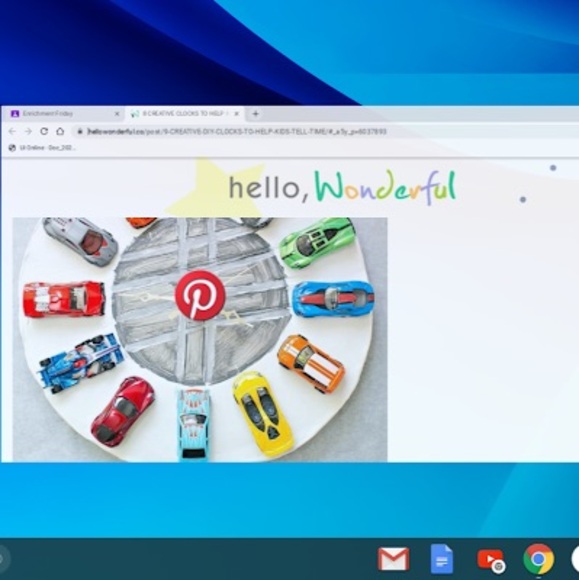Open the toy car clock image

coord(200,340)
